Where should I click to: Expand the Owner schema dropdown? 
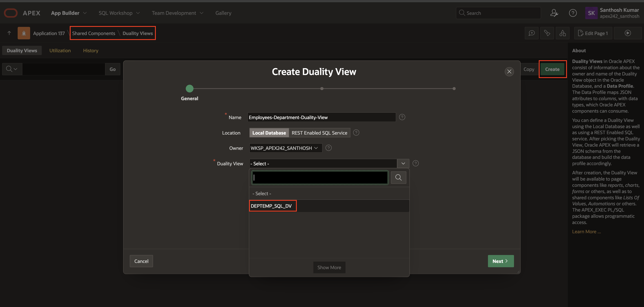[285, 148]
